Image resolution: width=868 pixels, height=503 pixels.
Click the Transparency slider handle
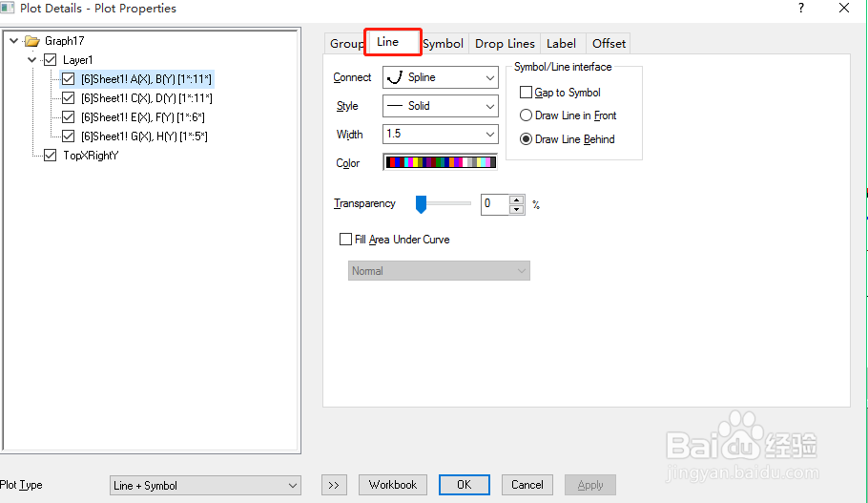[422, 204]
